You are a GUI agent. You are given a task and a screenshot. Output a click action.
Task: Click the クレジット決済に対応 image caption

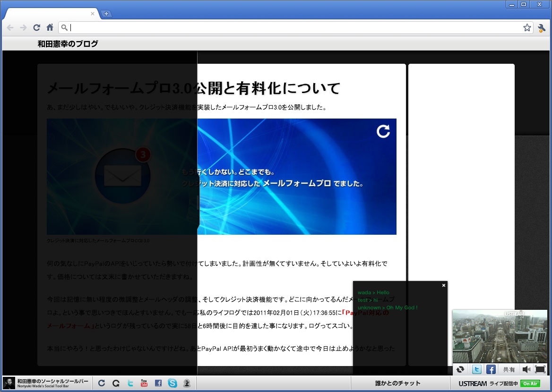[98, 241]
